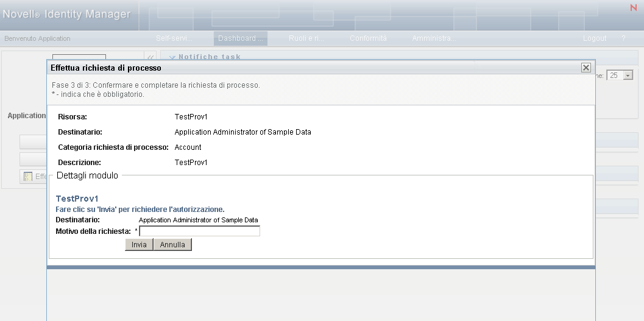Open the Ruoli e ri... tab

[306, 38]
